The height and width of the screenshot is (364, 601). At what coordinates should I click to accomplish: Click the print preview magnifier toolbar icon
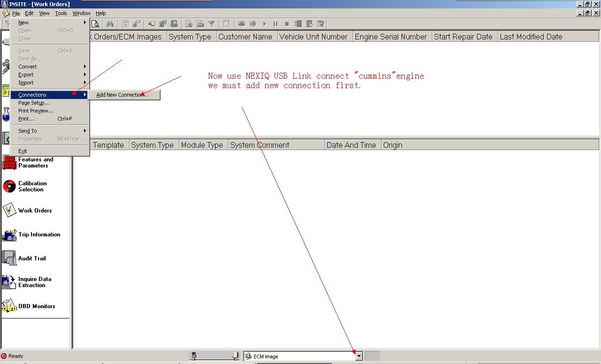95,24
